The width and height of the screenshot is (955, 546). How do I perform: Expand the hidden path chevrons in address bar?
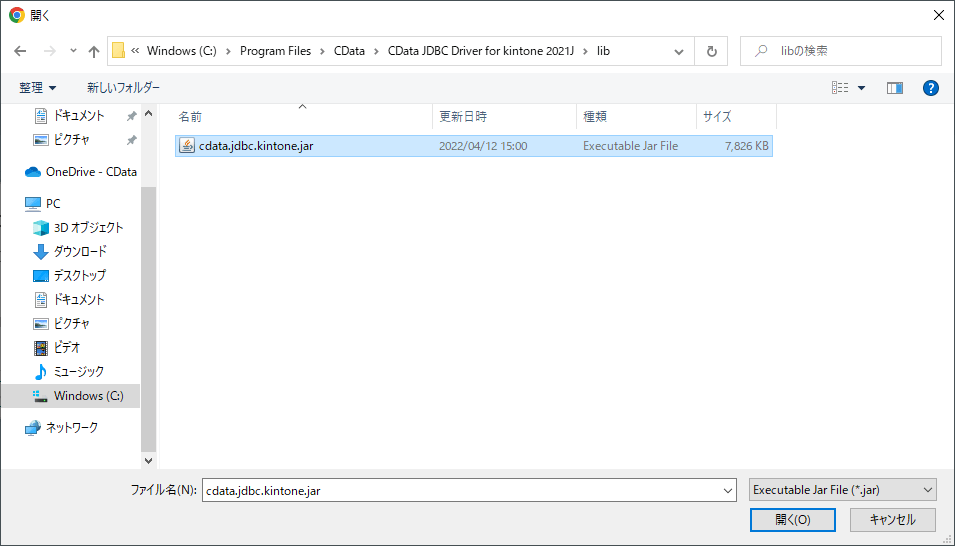click(135, 51)
